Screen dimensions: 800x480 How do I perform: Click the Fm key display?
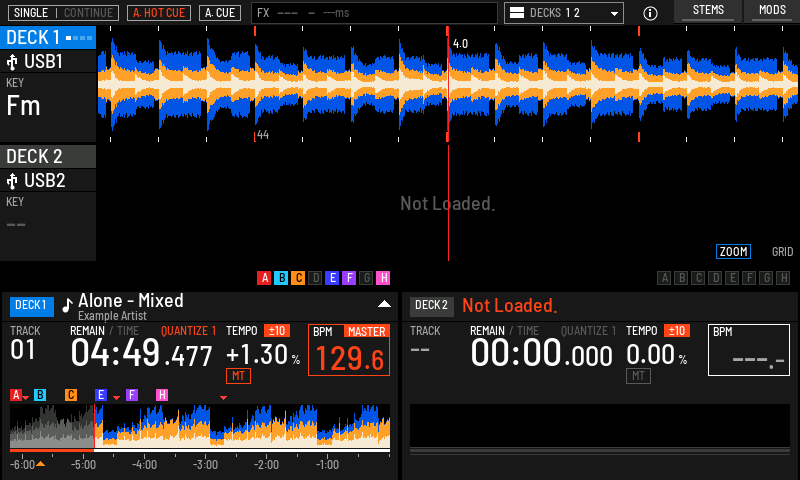point(23,106)
